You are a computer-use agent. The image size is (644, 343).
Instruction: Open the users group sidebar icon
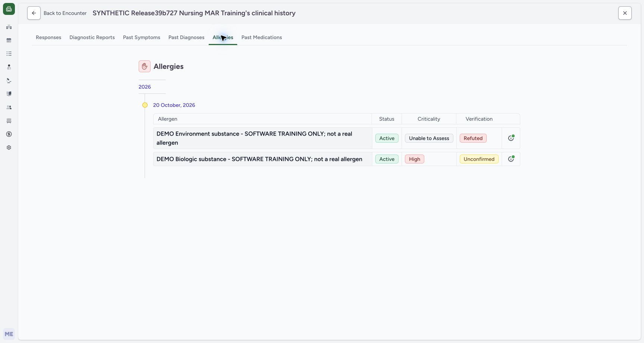[9, 107]
